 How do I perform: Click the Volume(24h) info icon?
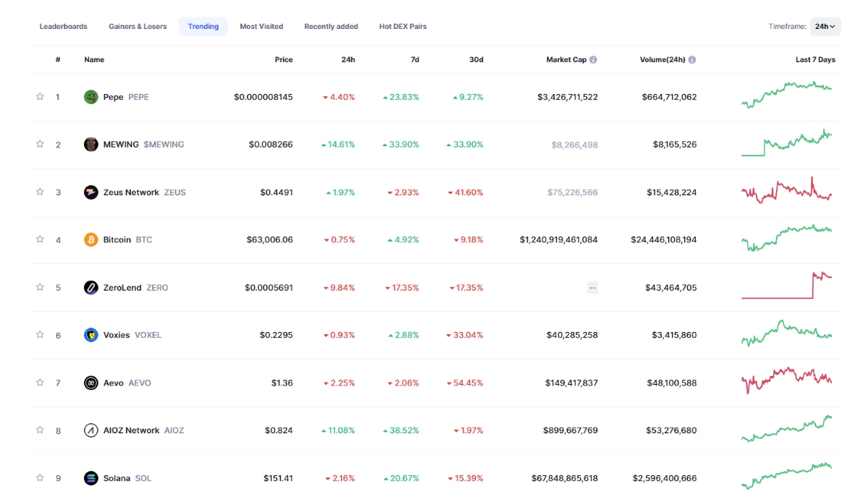692,59
